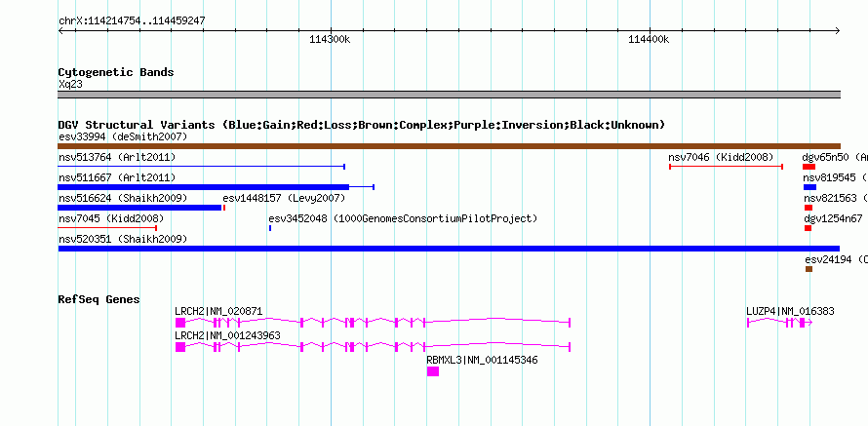Click the RBMXL3|NM_001145346 label
The image size is (868, 426).
[482, 360]
